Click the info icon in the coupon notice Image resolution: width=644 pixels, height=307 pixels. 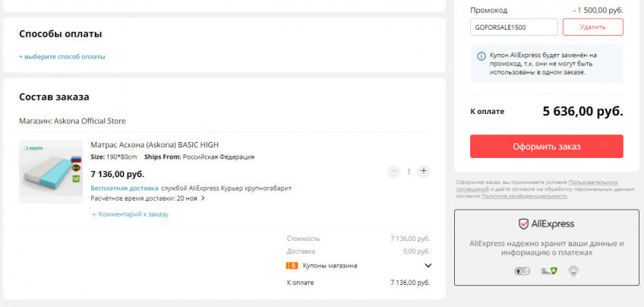pyautogui.click(x=481, y=56)
